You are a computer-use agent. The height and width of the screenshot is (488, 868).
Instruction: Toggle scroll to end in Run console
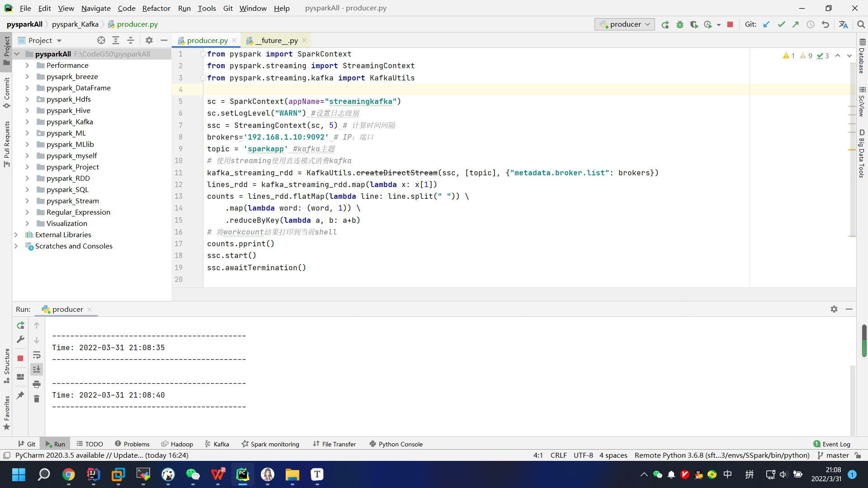pos(37,370)
